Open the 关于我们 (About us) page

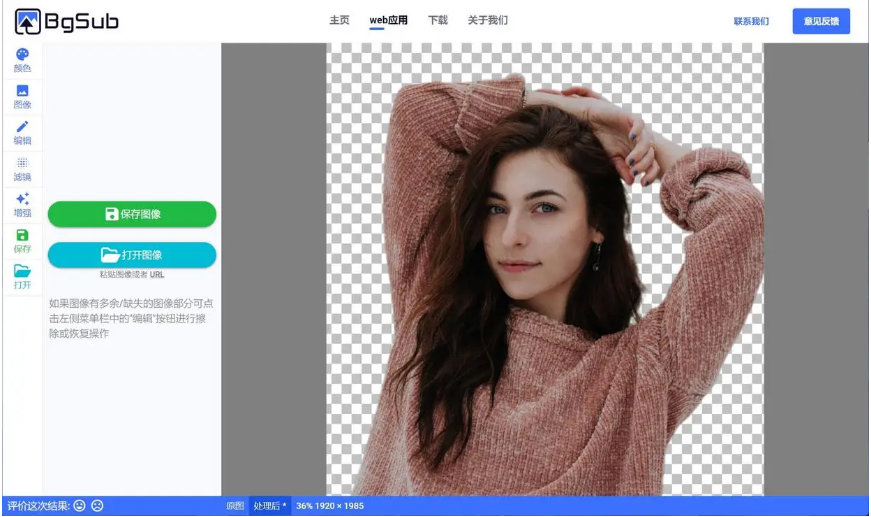click(x=488, y=20)
